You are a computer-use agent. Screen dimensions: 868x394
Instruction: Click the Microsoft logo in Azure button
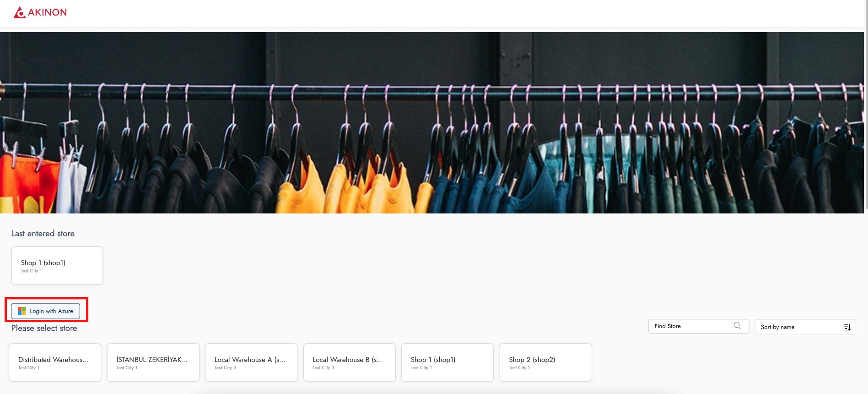[22, 311]
